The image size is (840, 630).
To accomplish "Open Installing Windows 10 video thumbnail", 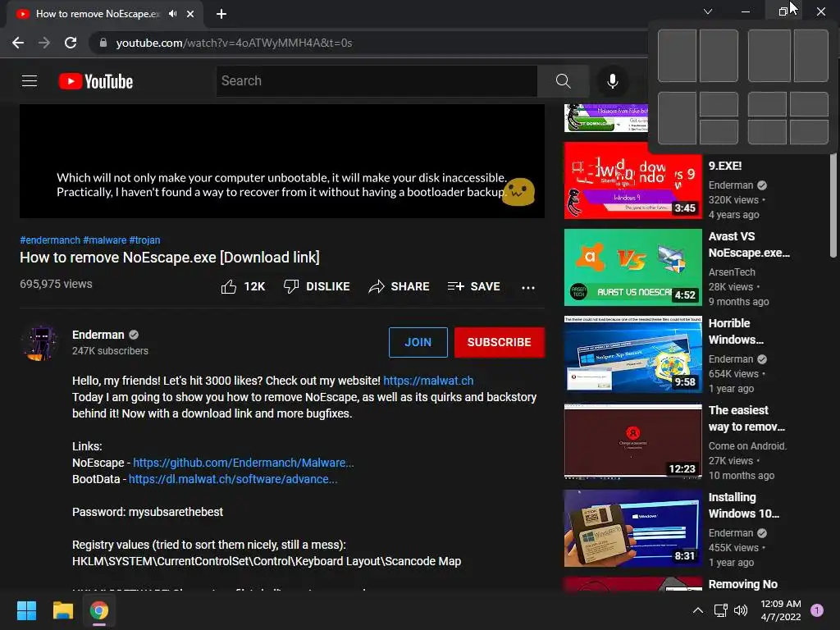I will click(x=632, y=528).
